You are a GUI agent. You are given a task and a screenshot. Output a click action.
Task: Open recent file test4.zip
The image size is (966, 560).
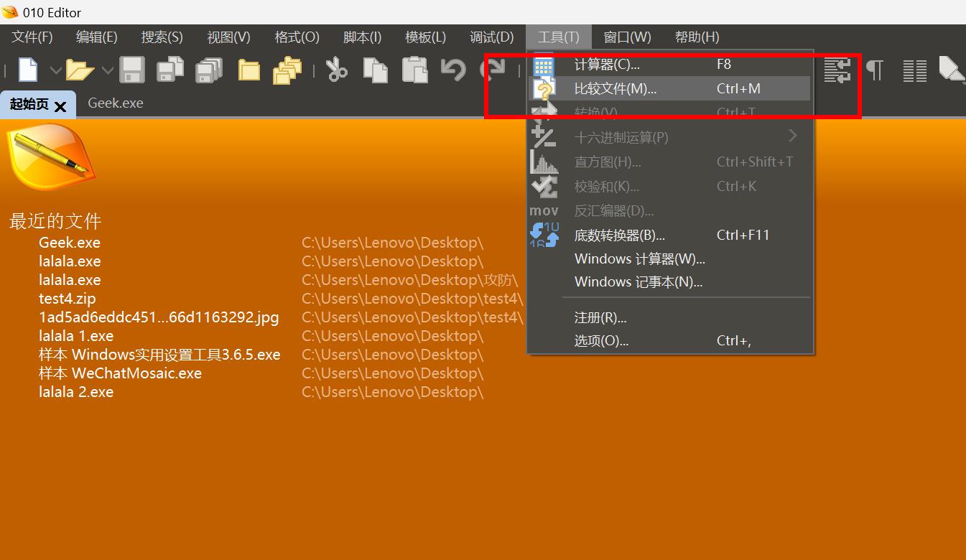tap(67, 299)
